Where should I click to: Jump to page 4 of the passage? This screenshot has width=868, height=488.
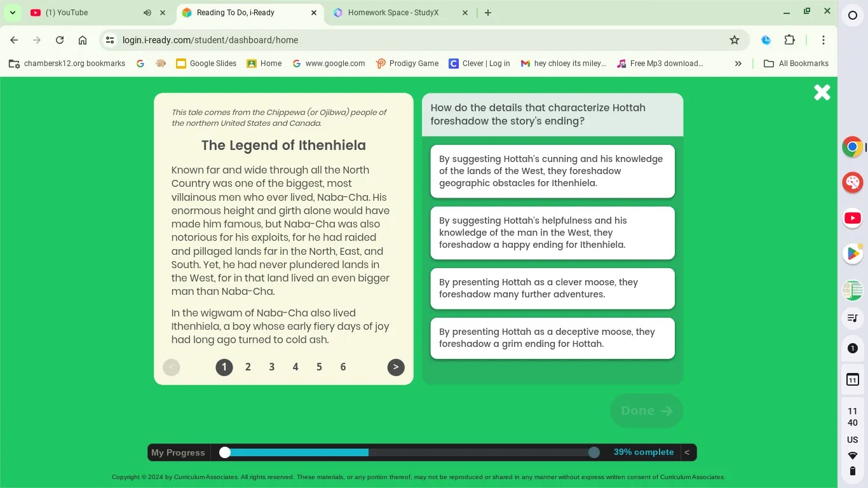click(295, 367)
